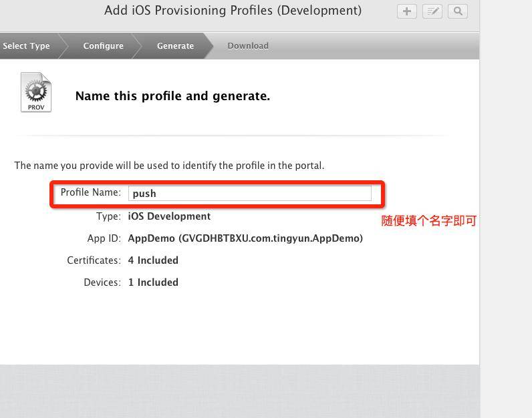
Task: Click the '4 Included' certificates value
Action: [153, 260]
